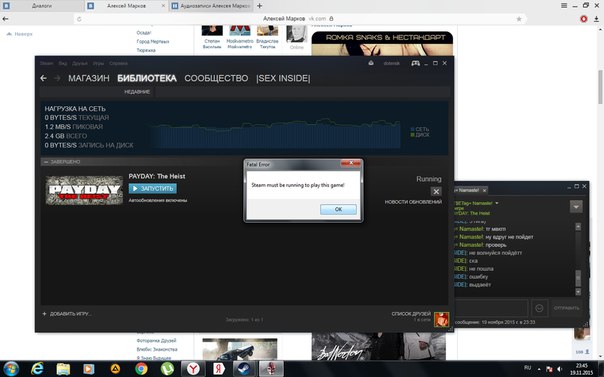Click OK in Fatal Error dialog
Viewport: 604px width, 377px height.
click(338, 209)
